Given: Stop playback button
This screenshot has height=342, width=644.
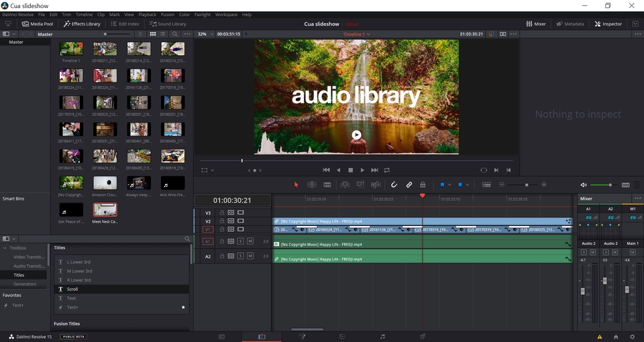Looking at the screenshot, I should pyautogui.click(x=350, y=170).
